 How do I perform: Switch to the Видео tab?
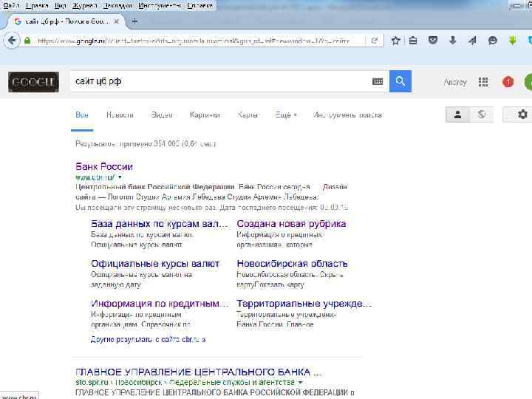click(162, 115)
